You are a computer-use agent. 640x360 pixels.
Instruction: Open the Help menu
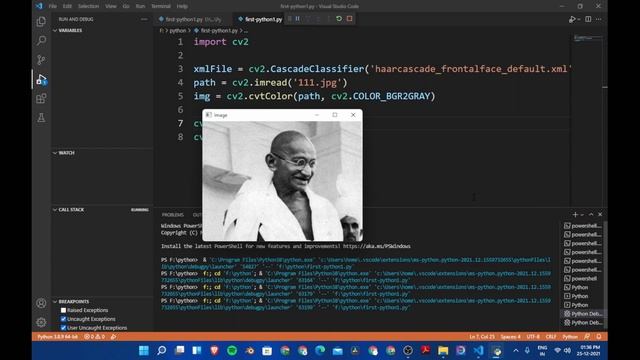[182, 6]
